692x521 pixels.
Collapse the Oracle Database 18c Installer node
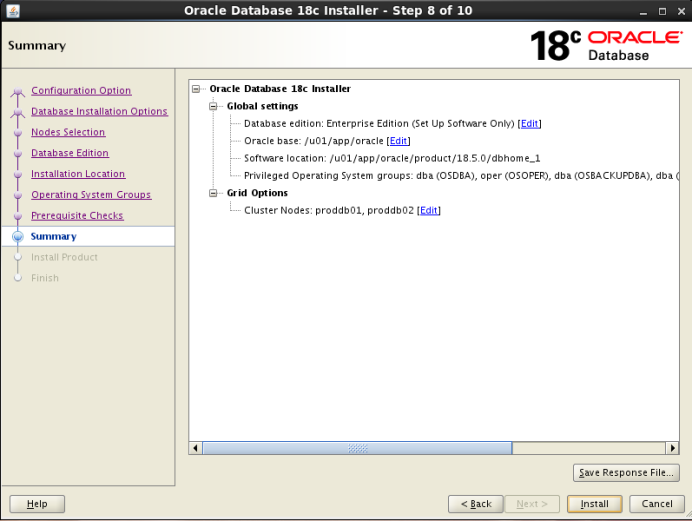point(196,89)
